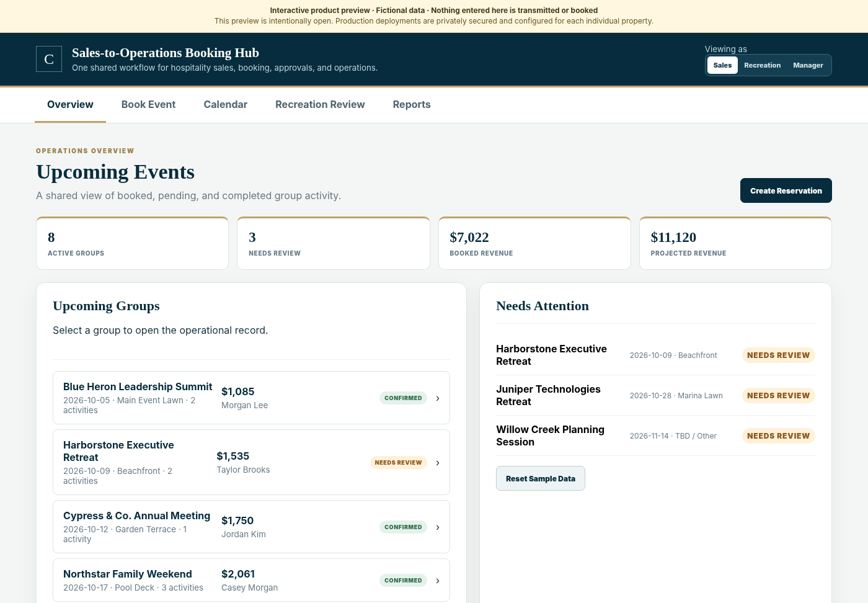Click the Active Groups stat card
This screenshot has height=603, width=868.
point(132,243)
